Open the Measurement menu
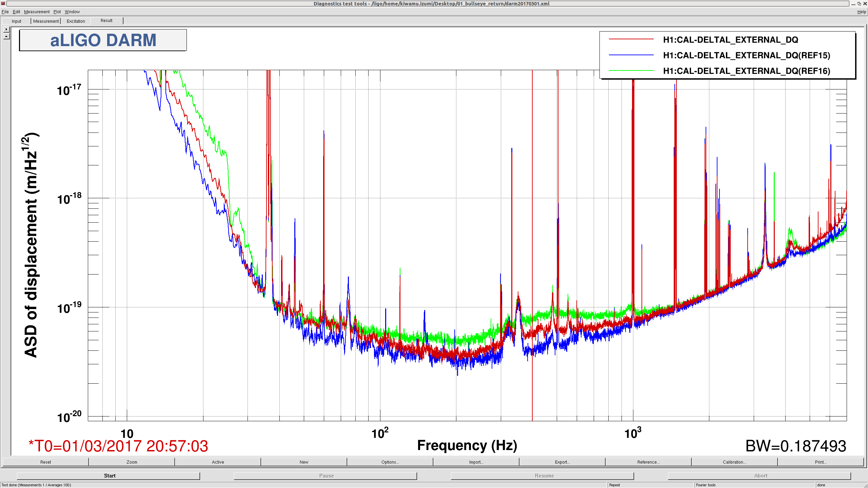 [37, 12]
